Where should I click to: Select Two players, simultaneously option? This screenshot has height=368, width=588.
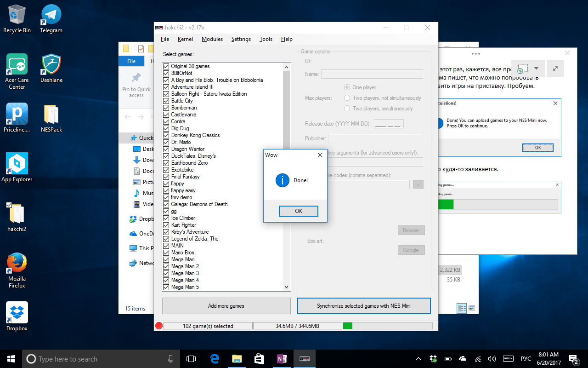tap(347, 109)
